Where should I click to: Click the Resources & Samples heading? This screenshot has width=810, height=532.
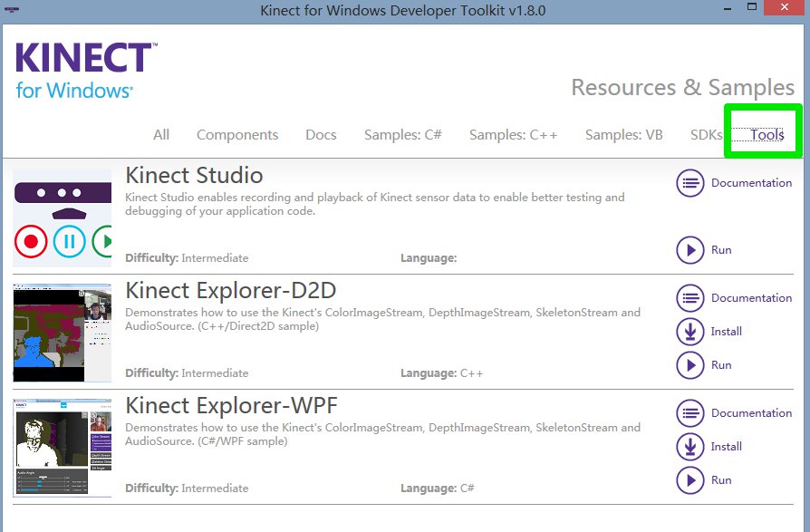pos(682,88)
